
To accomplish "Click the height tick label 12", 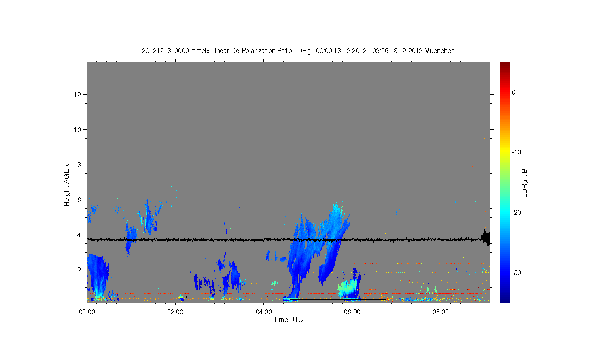I will tap(78, 95).
